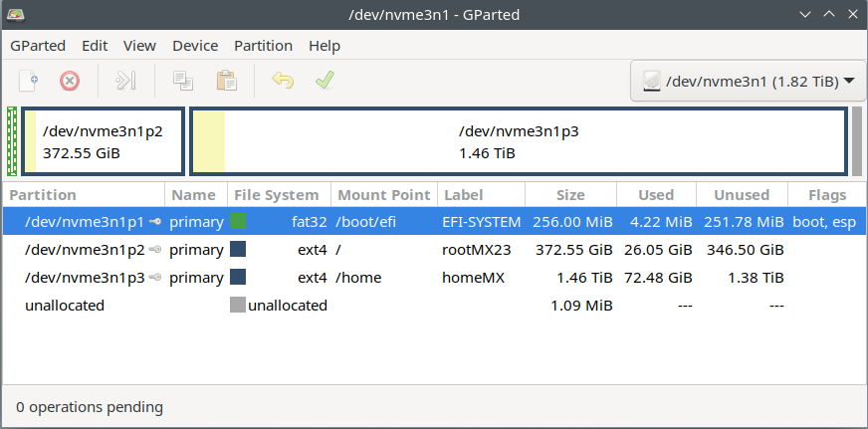The height and width of the screenshot is (429, 868).
Task: Click the 4.22 MiB used value
Action: 661,222
